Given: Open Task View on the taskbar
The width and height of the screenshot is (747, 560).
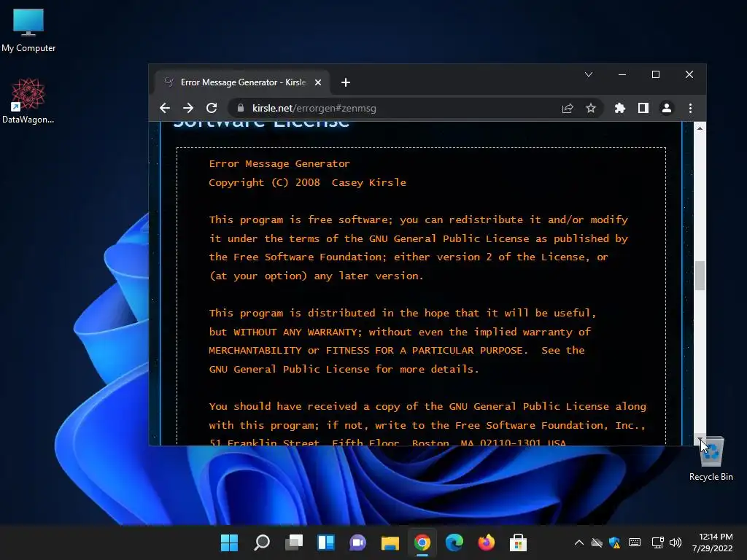Looking at the screenshot, I should click(x=294, y=542).
